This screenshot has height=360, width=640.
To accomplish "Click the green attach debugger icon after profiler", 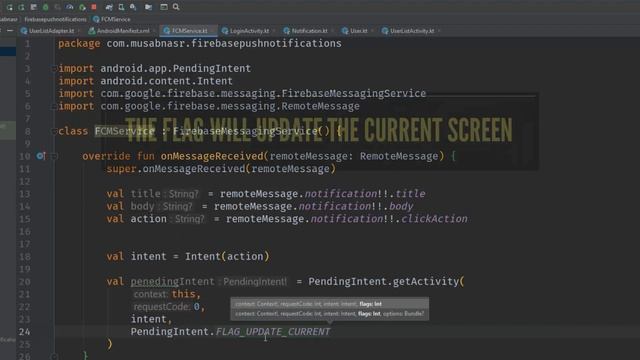I will (82, 7).
